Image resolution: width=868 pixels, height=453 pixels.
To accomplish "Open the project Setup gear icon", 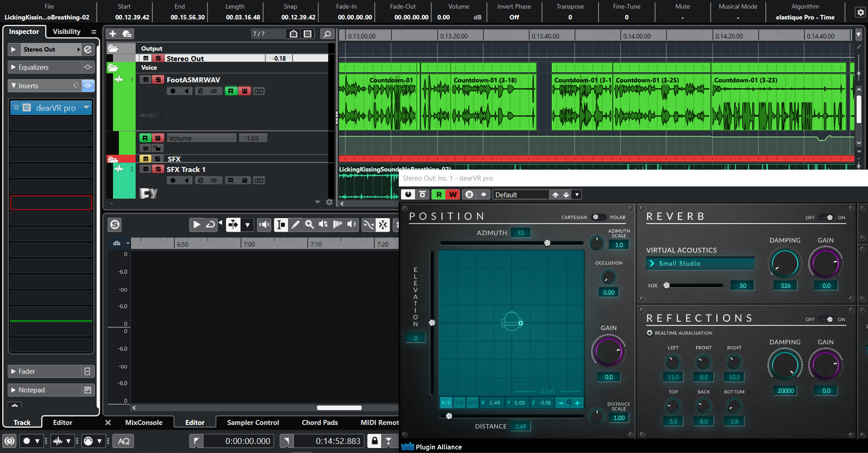I will coord(860,12).
